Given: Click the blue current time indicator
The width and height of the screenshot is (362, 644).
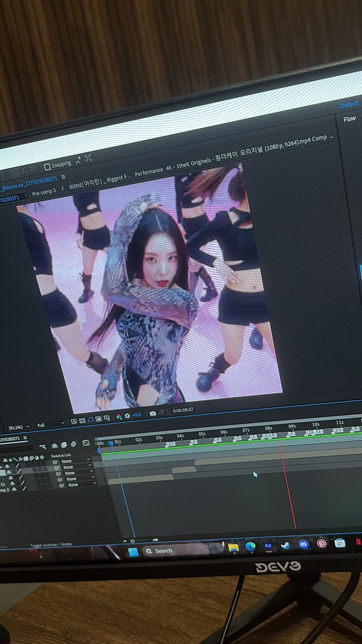Looking at the screenshot, I should point(111,443).
